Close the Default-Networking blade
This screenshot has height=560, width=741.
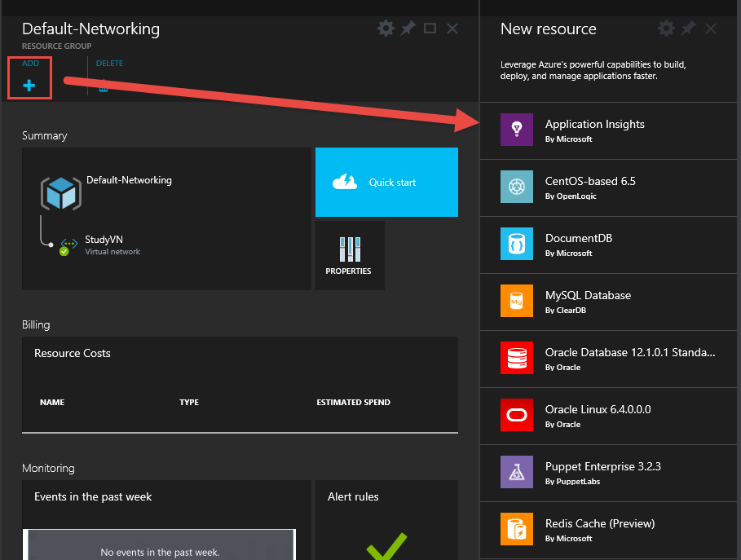coord(452,29)
